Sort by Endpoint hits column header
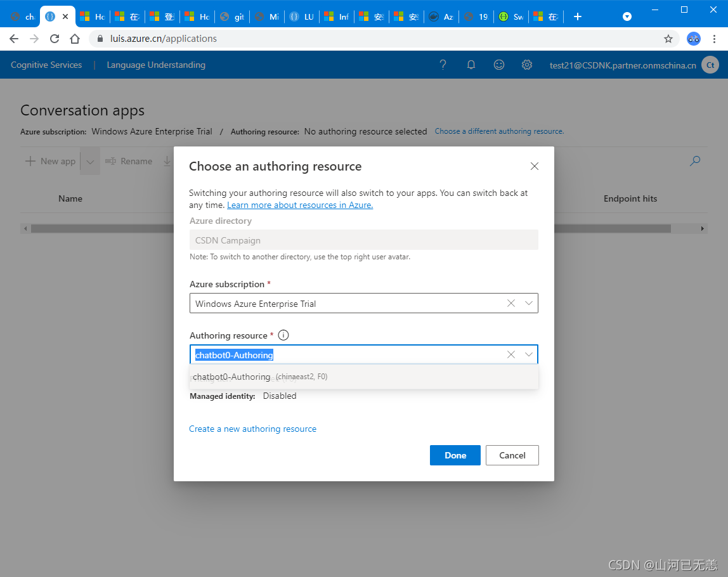The width and height of the screenshot is (728, 577). [x=630, y=198]
